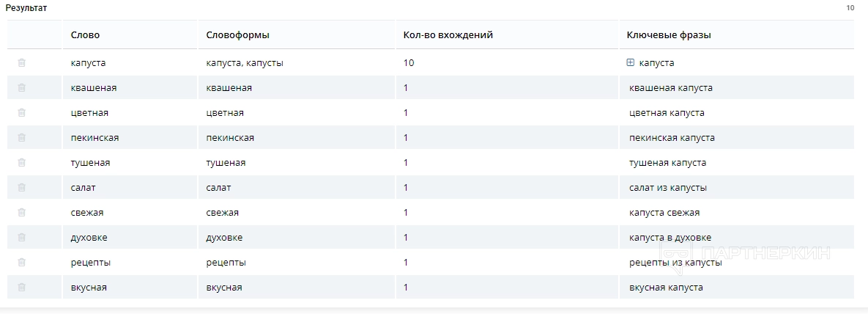Select the квашеная капуста key phrase
Screen dimensions: 868x314
[x=671, y=88]
